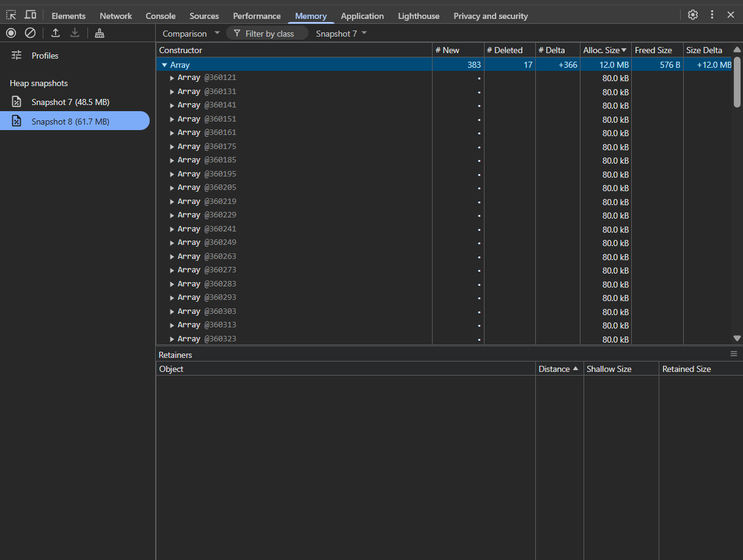
Task: Sort by Alloc. Size column header
Action: pos(606,50)
